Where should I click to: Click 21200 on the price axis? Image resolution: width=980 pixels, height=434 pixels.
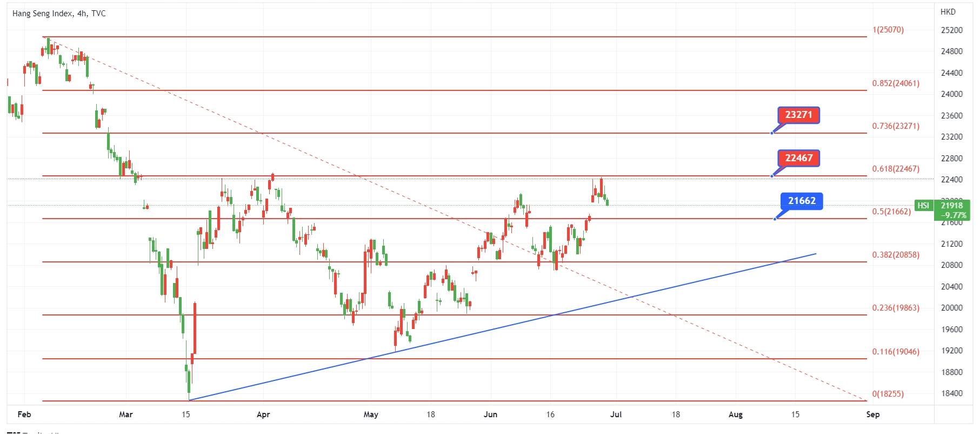coord(951,244)
